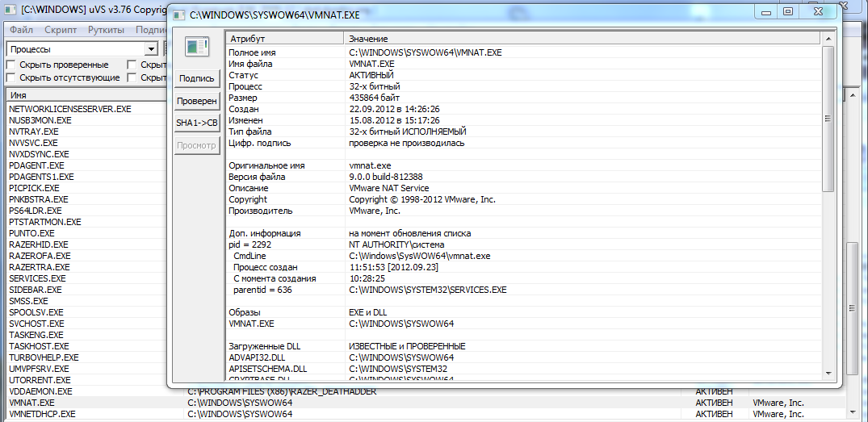Click the greyed-out Просмотр button
This screenshot has height=422, width=868.
point(196,145)
